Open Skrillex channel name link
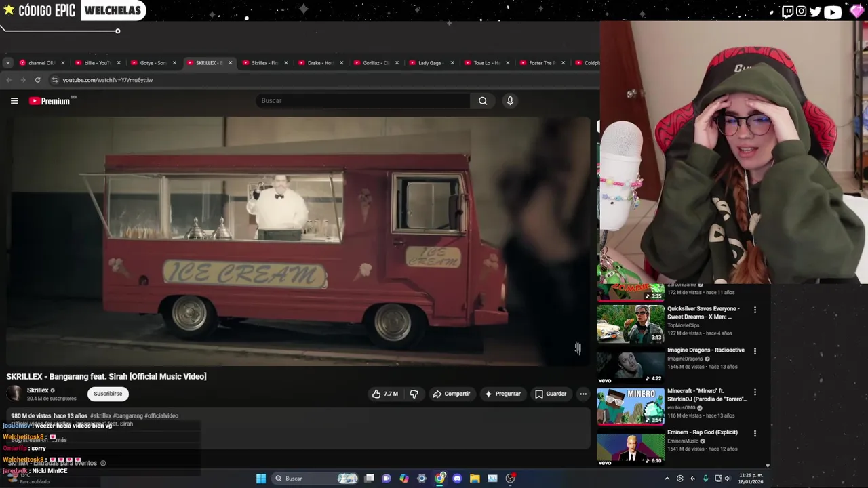Image resolution: width=868 pixels, height=488 pixels. pos(37,390)
